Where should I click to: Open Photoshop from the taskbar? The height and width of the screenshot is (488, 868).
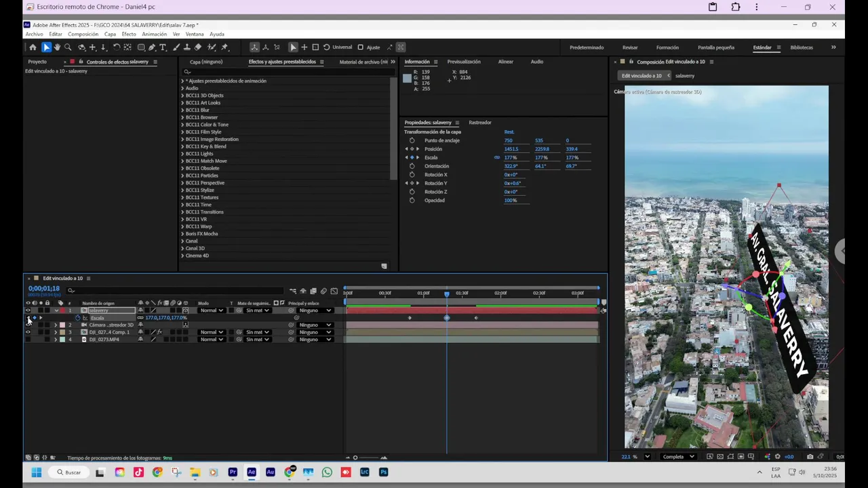(x=383, y=472)
